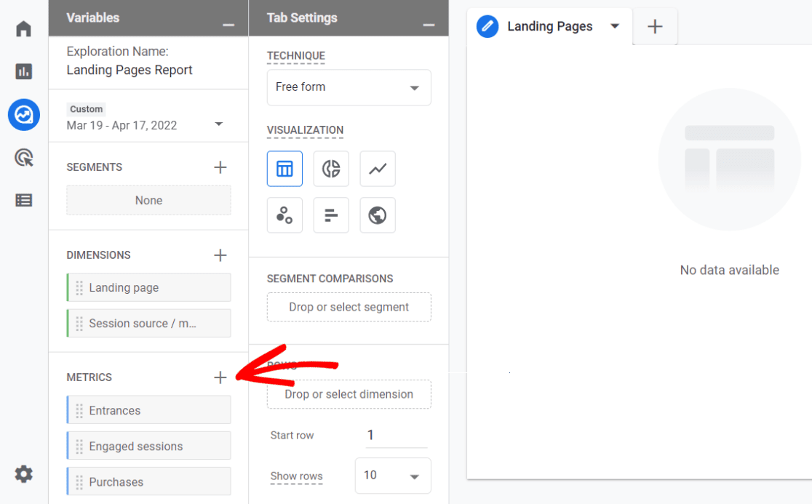Open Admin settings via the gear icon
Screen dimensions: 812x504
pos(23,473)
